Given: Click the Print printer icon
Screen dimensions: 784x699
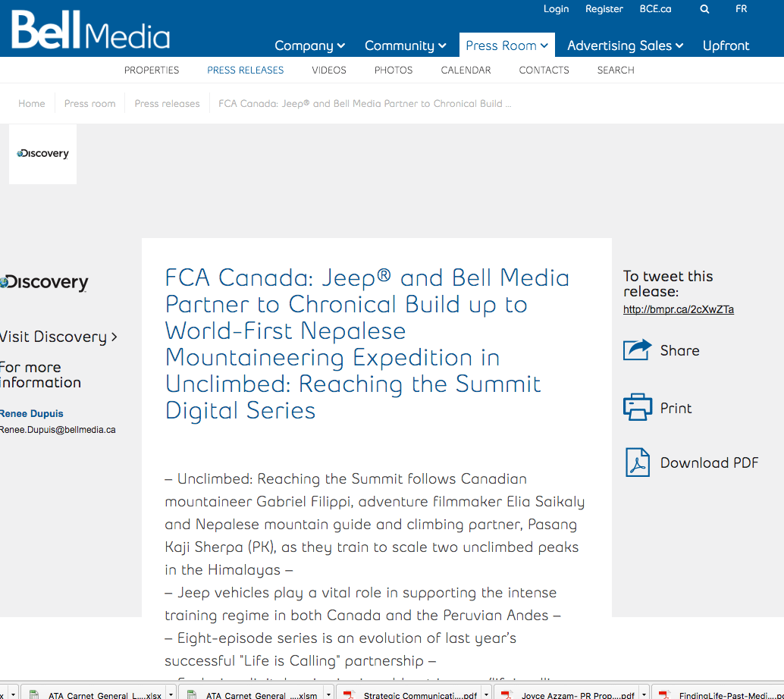Looking at the screenshot, I should click(x=637, y=408).
